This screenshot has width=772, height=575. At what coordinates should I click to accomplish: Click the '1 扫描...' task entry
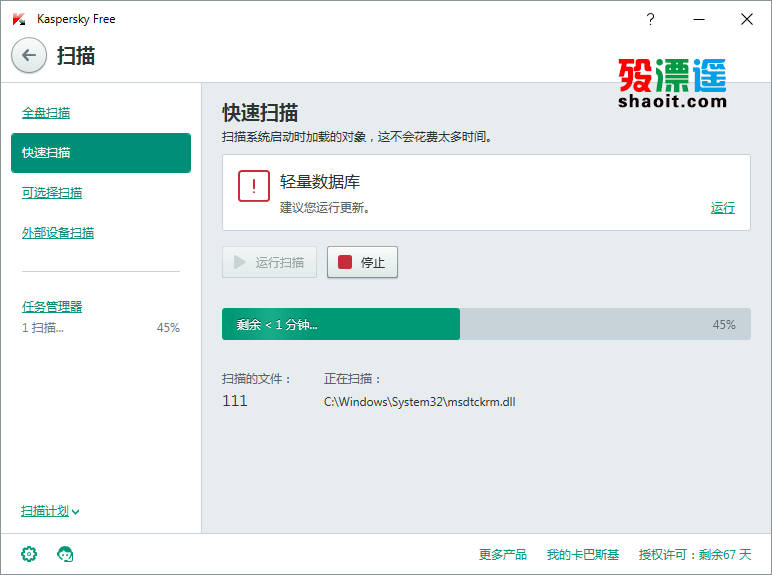pyautogui.click(x=42, y=327)
